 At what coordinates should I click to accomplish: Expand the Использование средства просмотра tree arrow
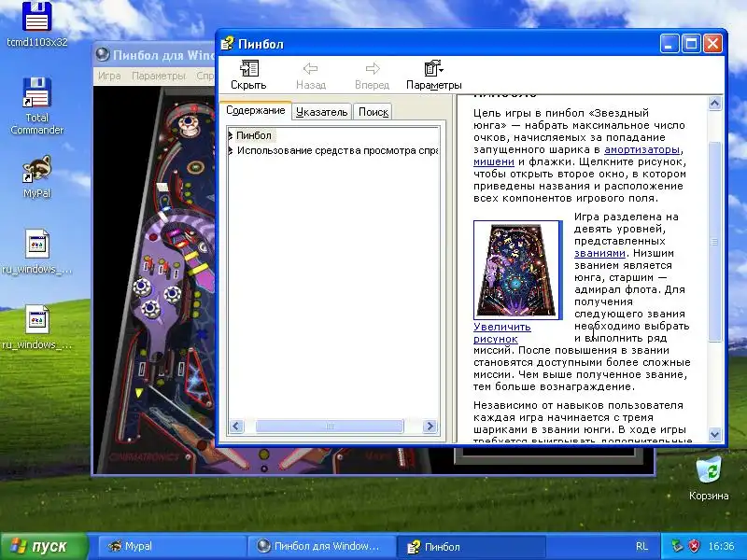click(x=231, y=150)
